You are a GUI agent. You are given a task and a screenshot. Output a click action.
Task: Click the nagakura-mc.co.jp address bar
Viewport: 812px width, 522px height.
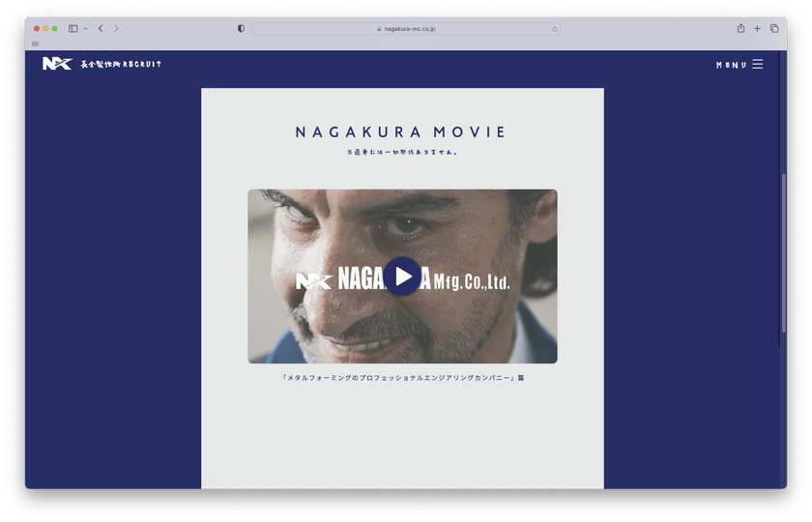pyautogui.click(x=405, y=29)
